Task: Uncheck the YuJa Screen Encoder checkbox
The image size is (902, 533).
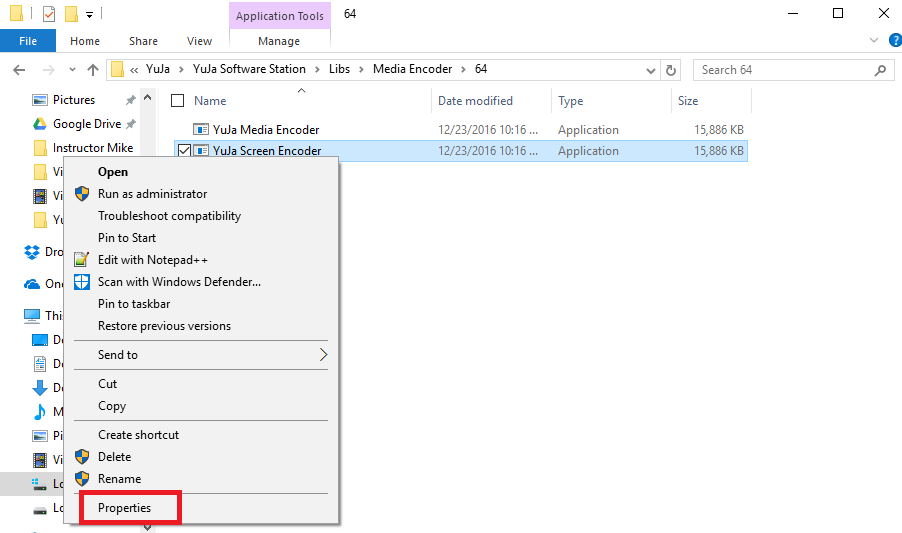Action: pos(184,151)
